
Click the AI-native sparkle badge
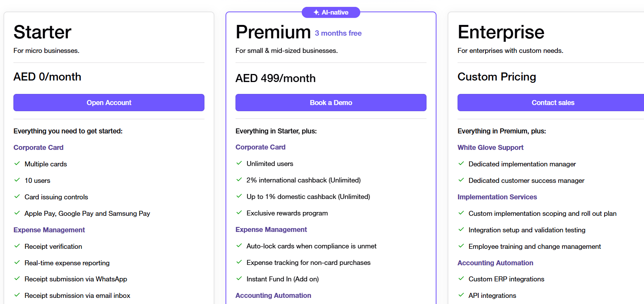pyautogui.click(x=331, y=12)
